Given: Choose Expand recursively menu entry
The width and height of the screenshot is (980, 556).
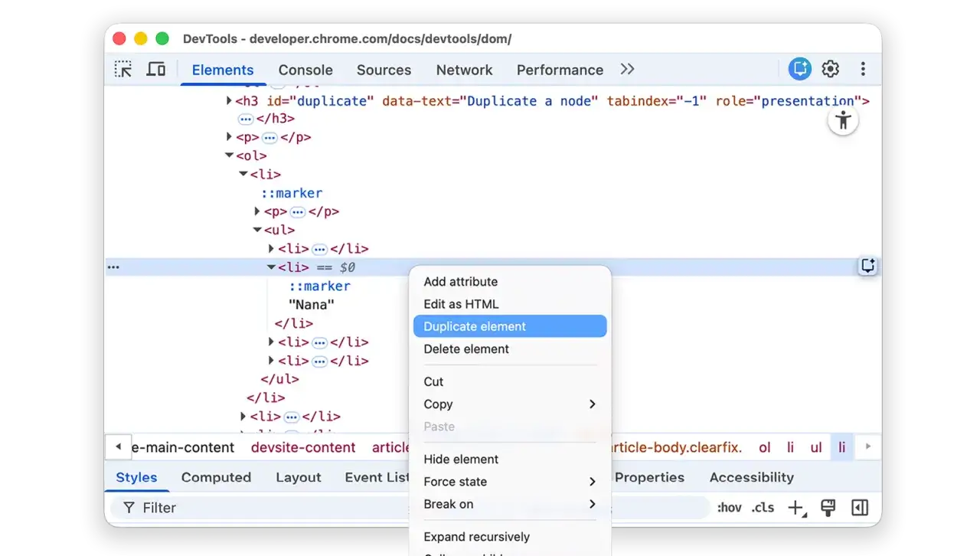Looking at the screenshot, I should tap(510, 537).
